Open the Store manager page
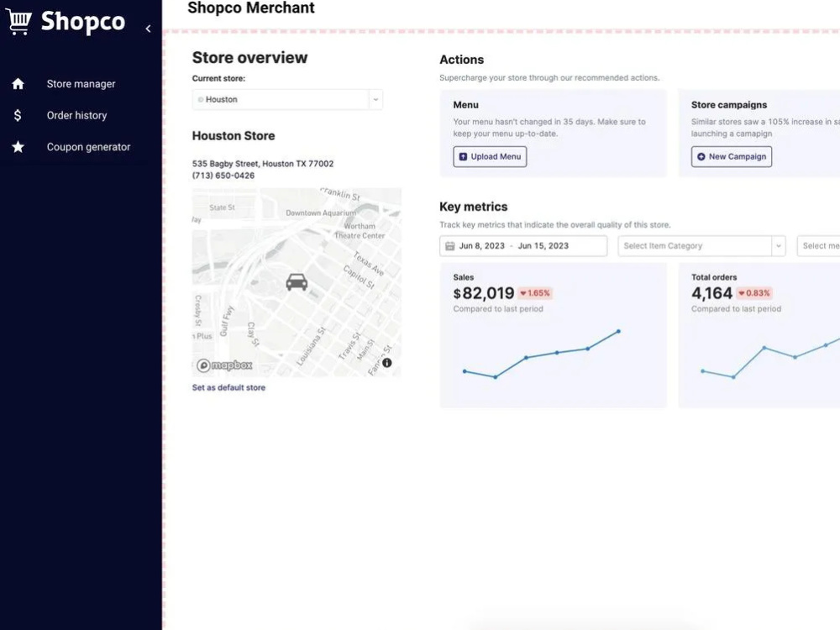840x630 pixels. [81, 84]
